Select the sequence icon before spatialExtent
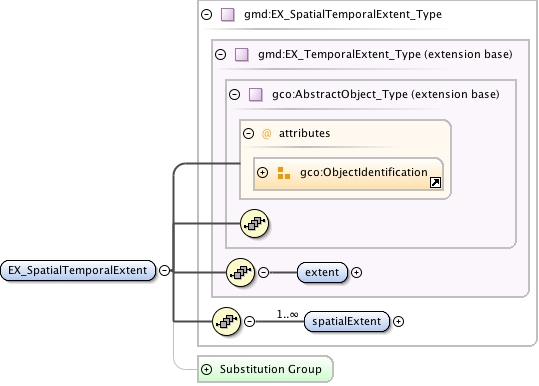Screen dimensions: 539x386 (227, 322)
